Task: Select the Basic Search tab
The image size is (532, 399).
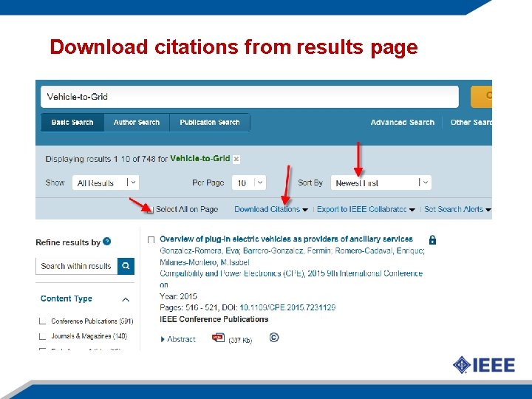Action: pyautogui.click(x=72, y=122)
